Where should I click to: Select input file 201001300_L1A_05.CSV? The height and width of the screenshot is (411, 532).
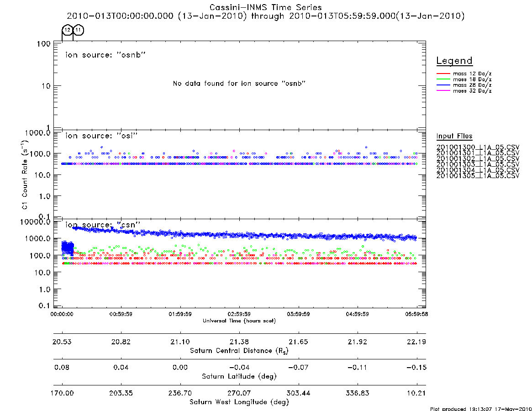click(x=478, y=148)
